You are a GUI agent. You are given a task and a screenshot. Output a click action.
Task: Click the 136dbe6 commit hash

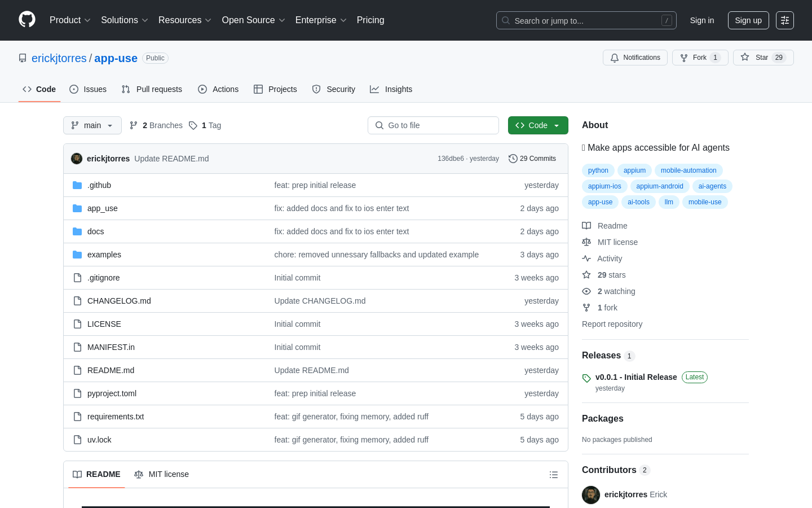(x=451, y=159)
